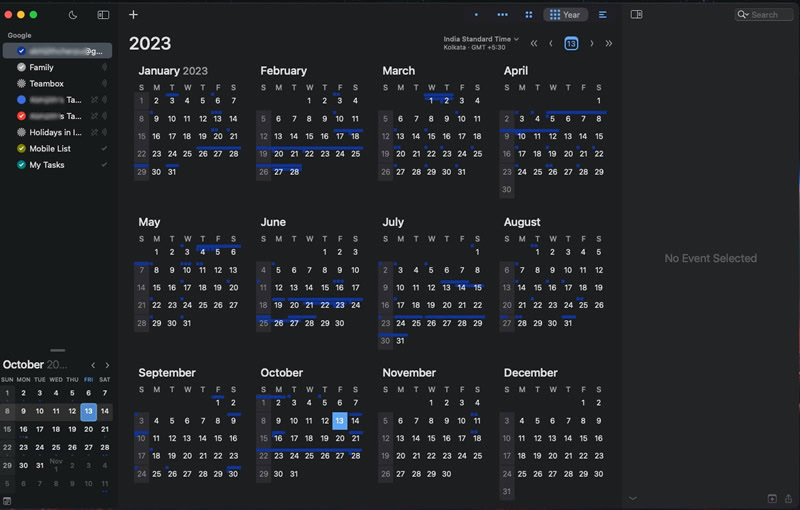This screenshot has height=510, width=800.
Task: Select highlighted October 13 in year view
Action: click(x=340, y=421)
